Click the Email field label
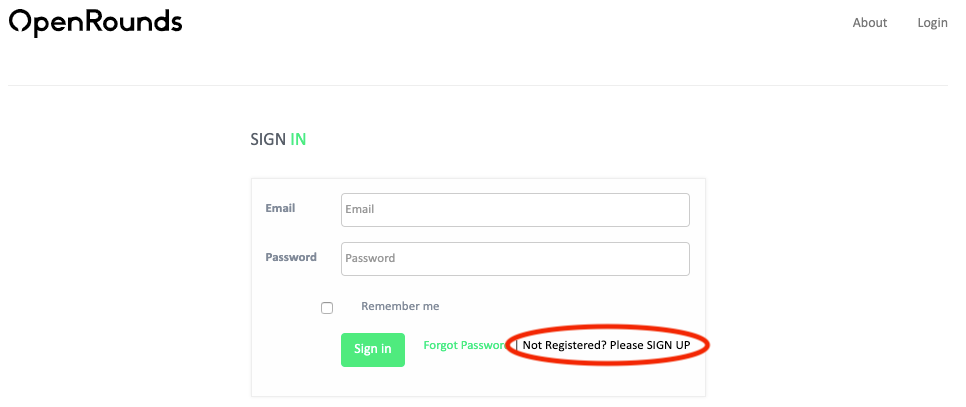This screenshot has height=407, width=966. pyautogui.click(x=280, y=208)
